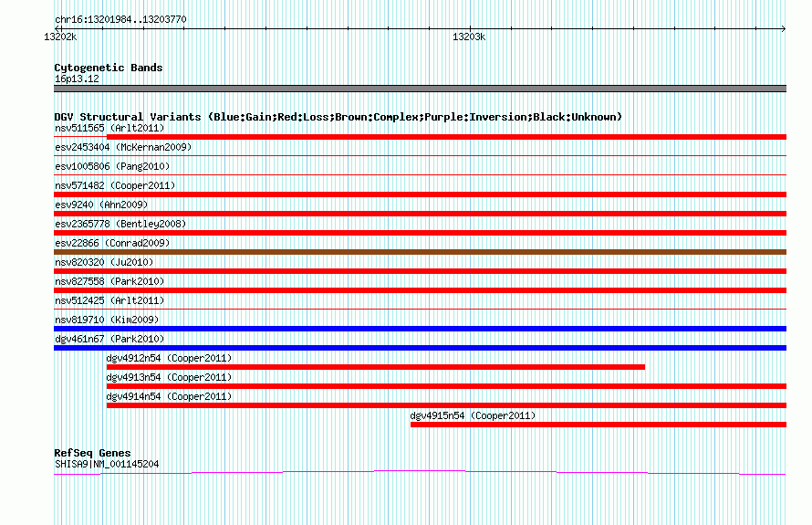Click the 13202k ruler label

60,37
